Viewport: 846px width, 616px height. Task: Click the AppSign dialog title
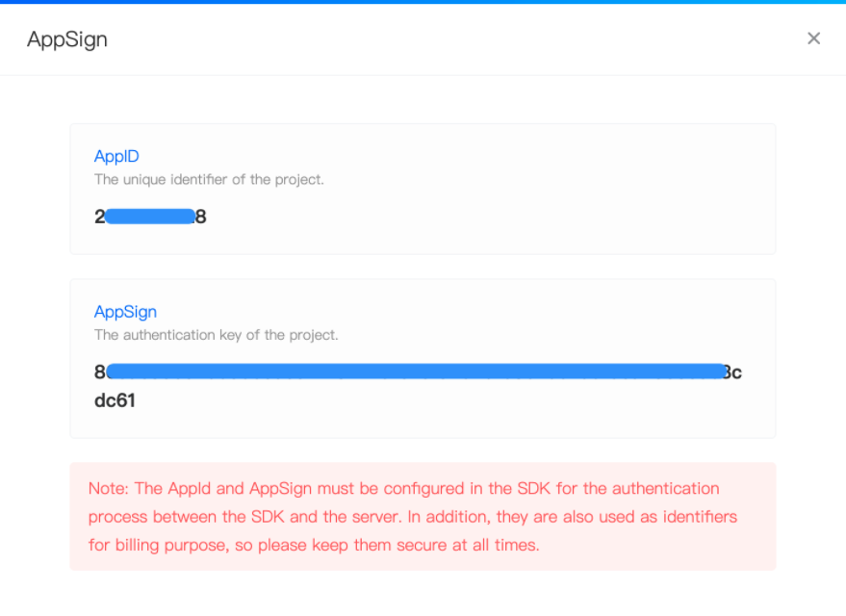tap(67, 39)
